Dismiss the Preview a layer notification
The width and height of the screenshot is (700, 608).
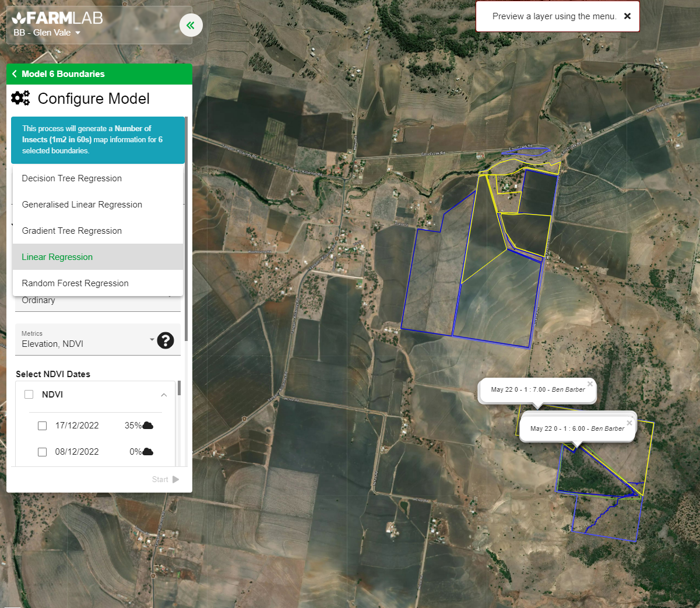pos(627,16)
